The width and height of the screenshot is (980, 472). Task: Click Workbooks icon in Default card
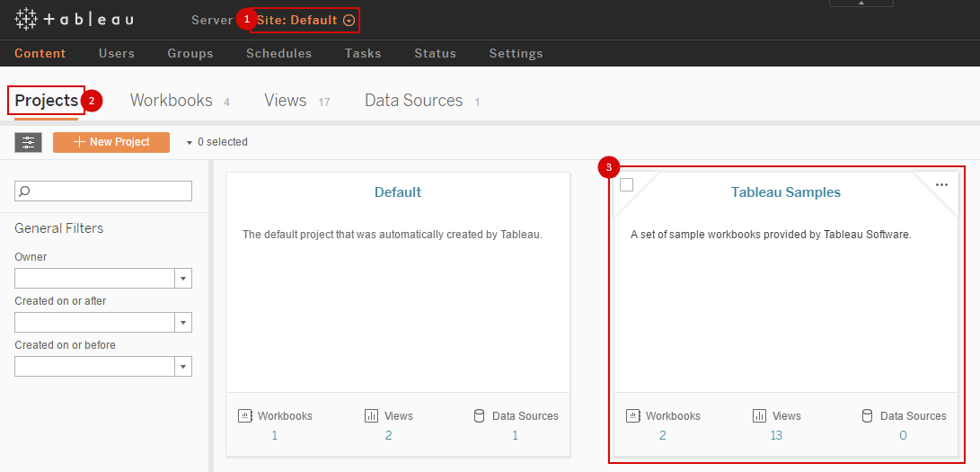[x=245, y=415]
